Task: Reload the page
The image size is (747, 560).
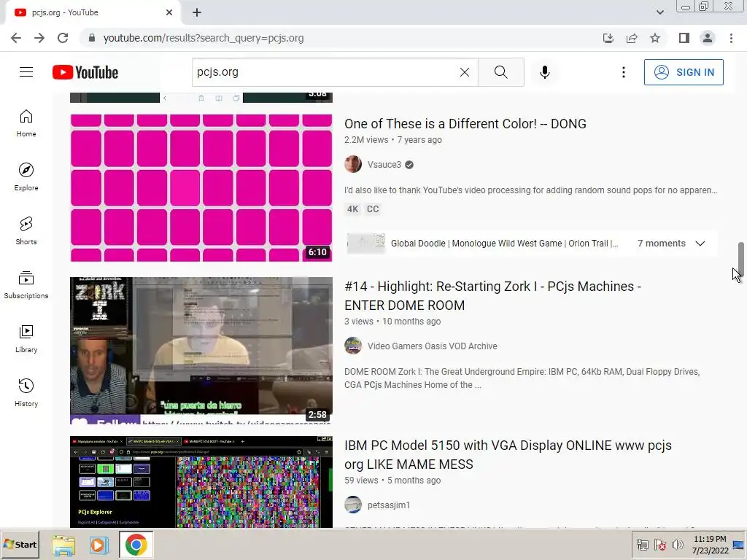Action: click(63, 38)
